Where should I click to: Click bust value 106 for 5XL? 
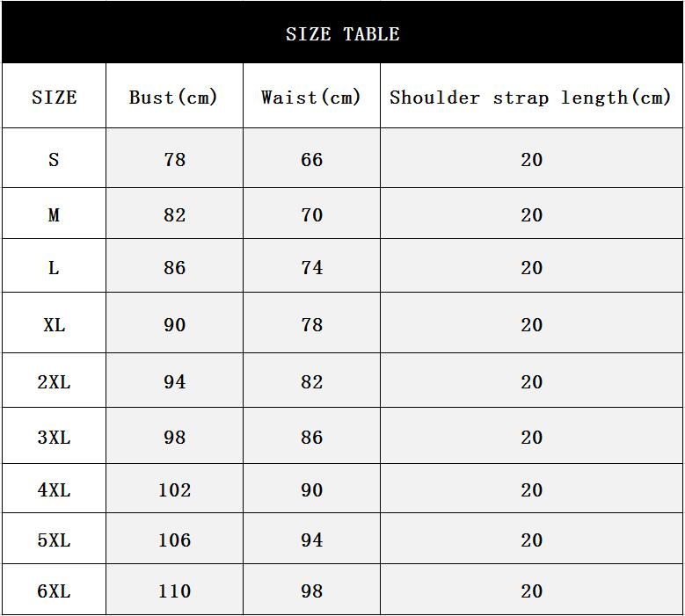click(x=174, y=540)
